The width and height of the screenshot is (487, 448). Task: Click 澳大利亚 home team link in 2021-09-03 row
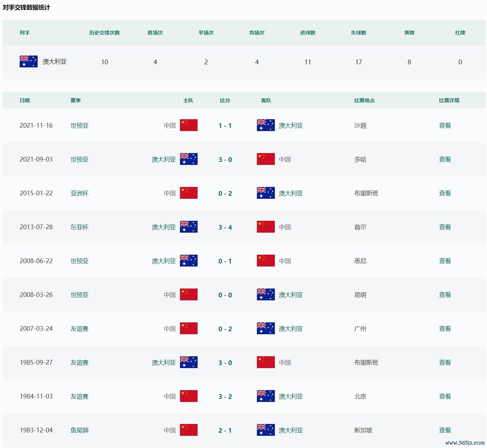(x=164, y=159)
